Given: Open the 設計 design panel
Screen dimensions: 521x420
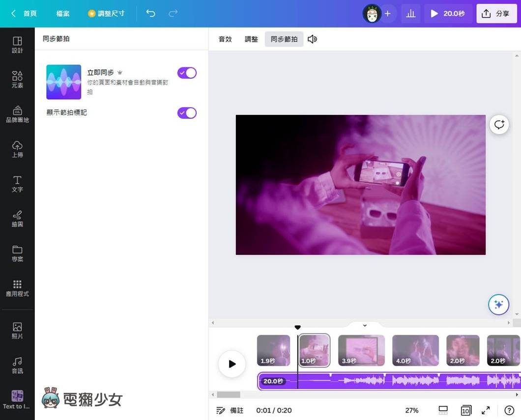Looking at the screenshot, I should pos(17,44).
